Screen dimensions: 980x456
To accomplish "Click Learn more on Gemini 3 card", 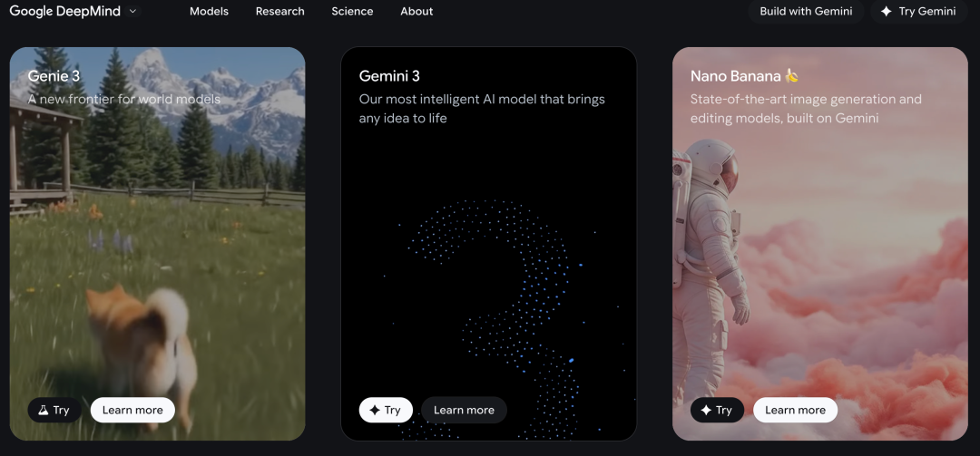I will (464, 410).
